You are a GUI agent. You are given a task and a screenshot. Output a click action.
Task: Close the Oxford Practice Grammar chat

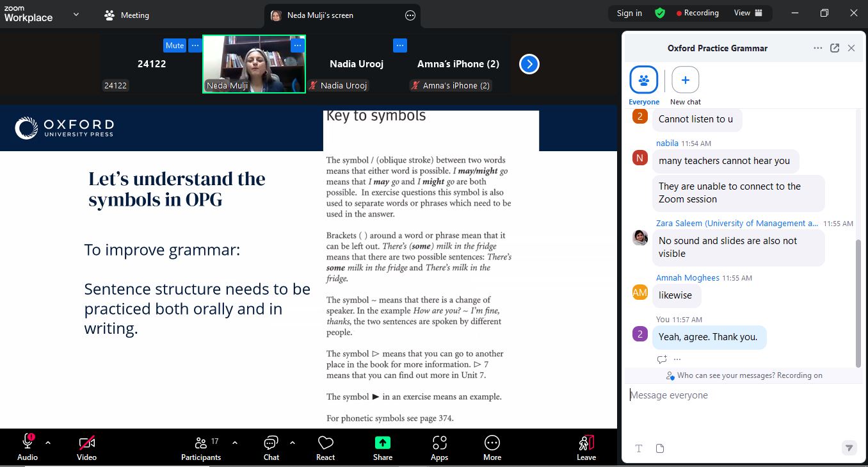[851, 48]
